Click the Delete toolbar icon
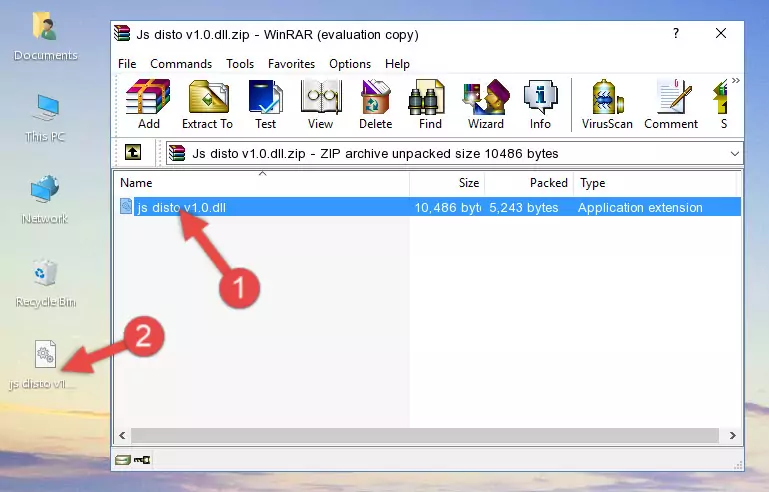The width and height of the screenshot is (769, 492). point(375,104)
